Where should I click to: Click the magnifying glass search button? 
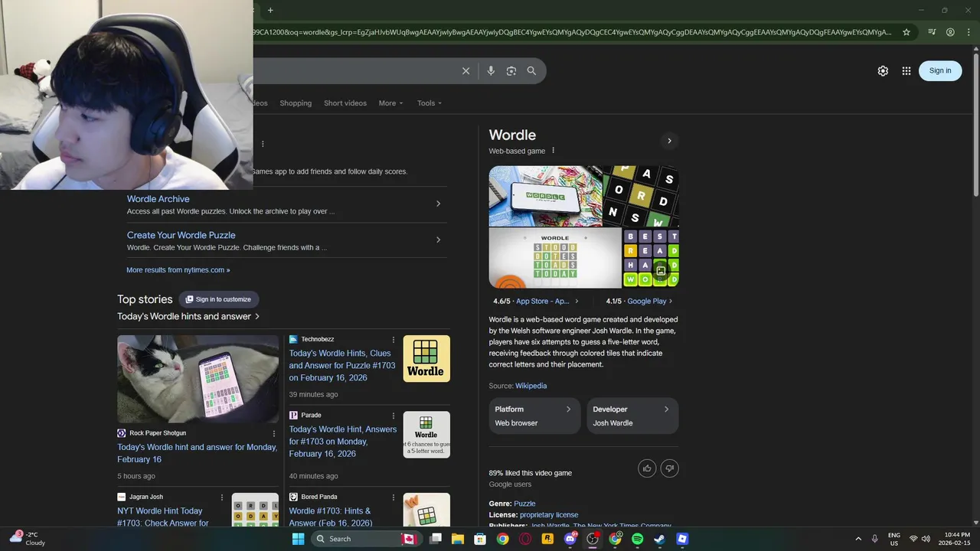click(531, 71)
